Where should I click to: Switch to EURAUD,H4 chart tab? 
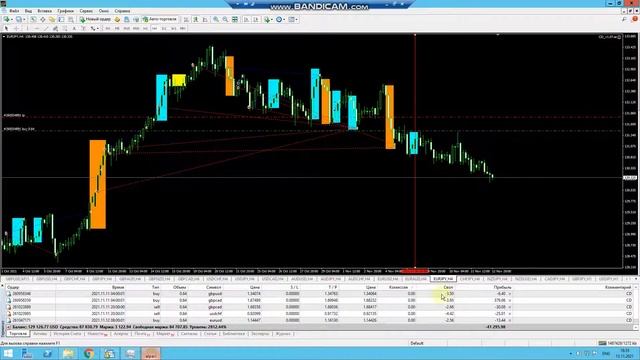pos(416,279)
